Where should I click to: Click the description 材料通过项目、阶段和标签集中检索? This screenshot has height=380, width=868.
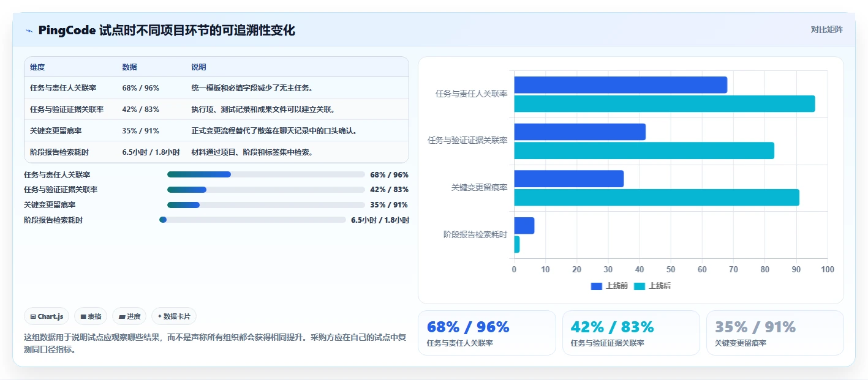[x=253, y=152]
